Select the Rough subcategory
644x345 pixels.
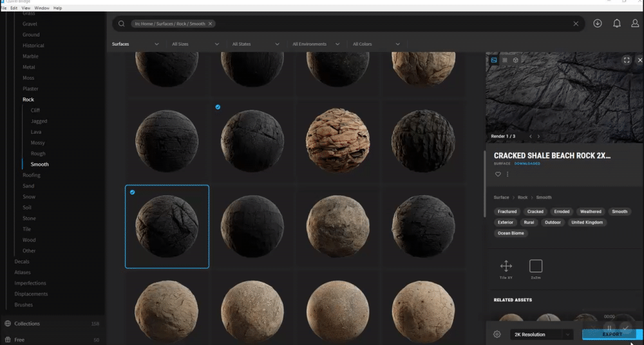[38, 154]
